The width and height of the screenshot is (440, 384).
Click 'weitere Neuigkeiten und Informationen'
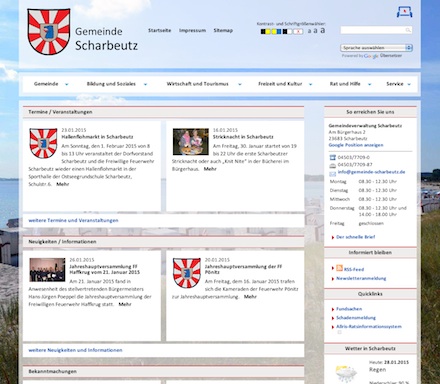(x=75, y=350)
